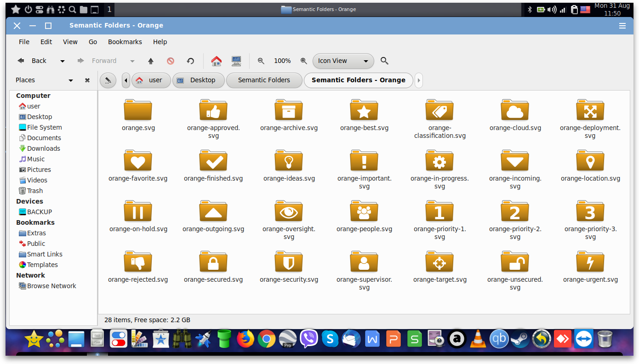
Task: Click the Back navigation button
Action: (33, 61)
